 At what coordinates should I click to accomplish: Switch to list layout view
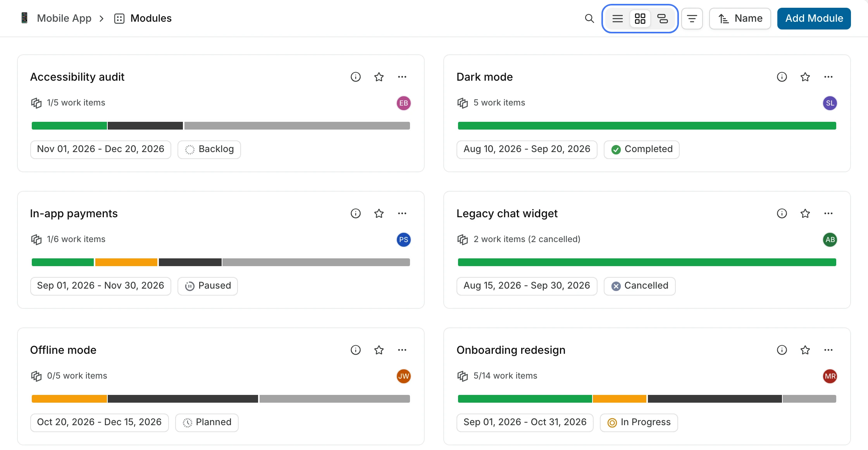618,18
